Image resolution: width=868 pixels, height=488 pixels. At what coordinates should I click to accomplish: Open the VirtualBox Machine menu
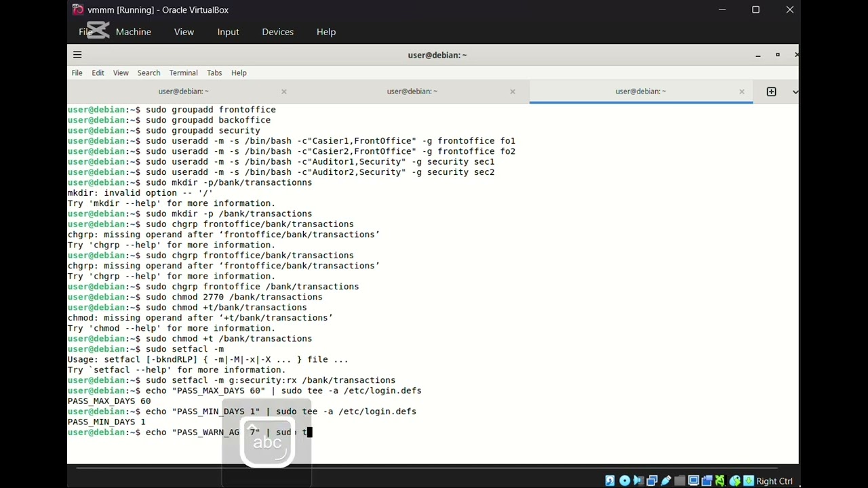pos(133,32)
